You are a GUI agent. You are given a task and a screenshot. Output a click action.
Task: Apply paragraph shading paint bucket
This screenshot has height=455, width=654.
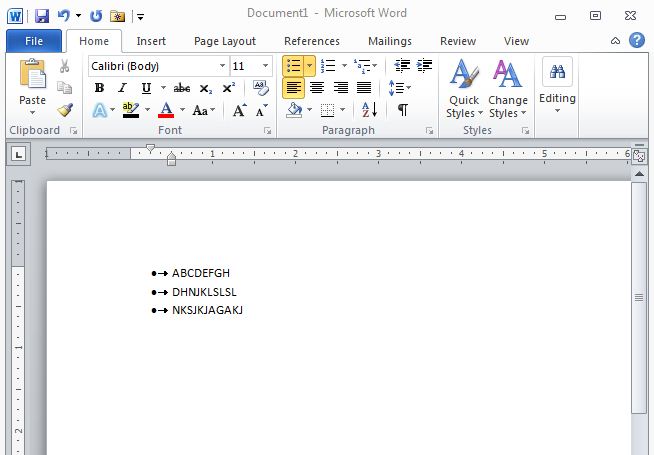pos(294,110)
